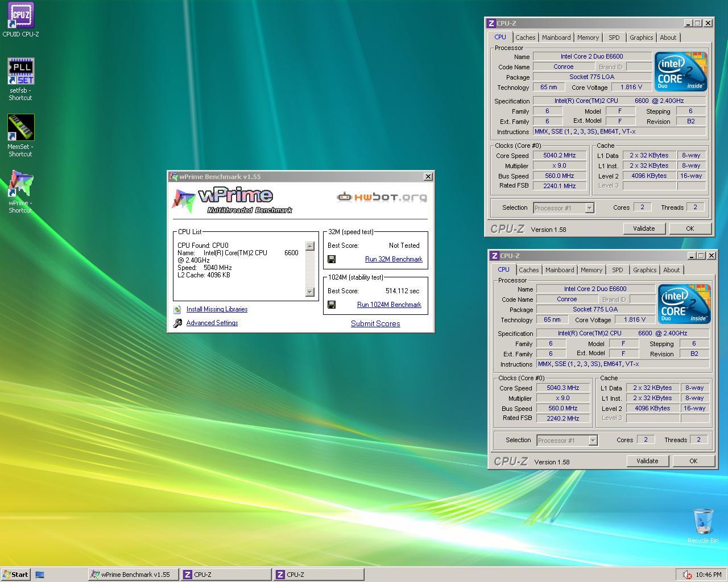Click OK button in upper CPU-Z

tap(690, 228)
